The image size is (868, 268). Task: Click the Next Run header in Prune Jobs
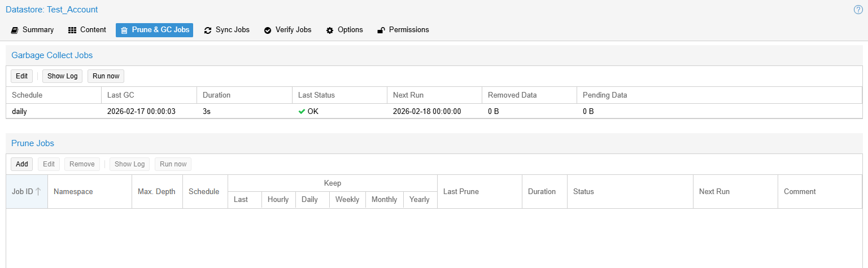point(714,192)
